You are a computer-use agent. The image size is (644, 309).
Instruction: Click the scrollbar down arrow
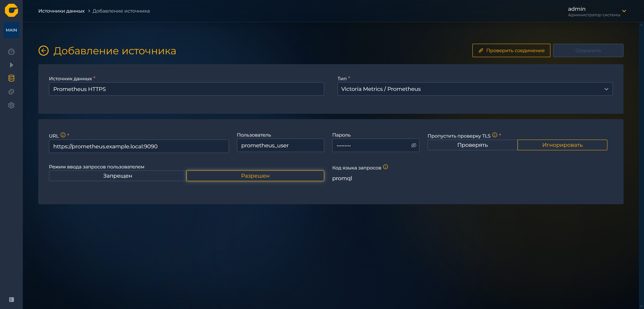coord(641,306)
